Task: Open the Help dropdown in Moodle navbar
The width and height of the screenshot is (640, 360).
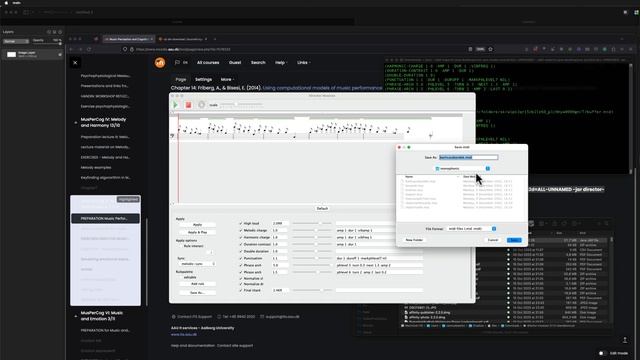Action: [280, 62]
